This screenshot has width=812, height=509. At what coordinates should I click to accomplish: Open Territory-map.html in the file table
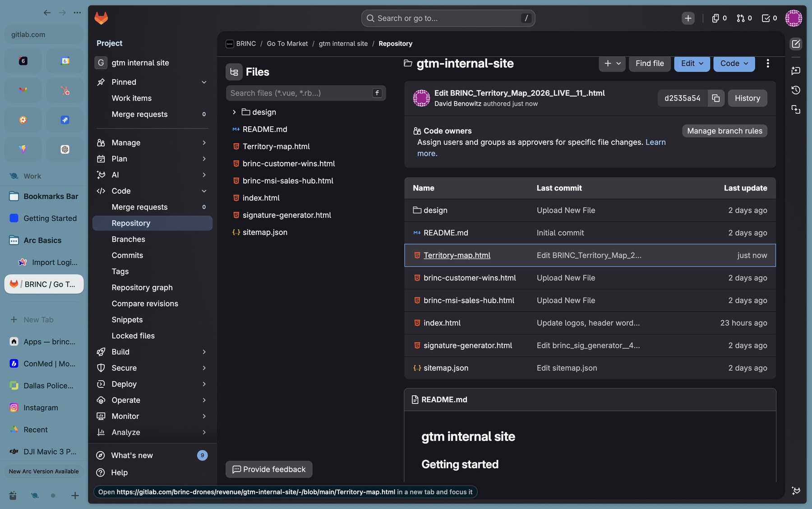(457, 256)
